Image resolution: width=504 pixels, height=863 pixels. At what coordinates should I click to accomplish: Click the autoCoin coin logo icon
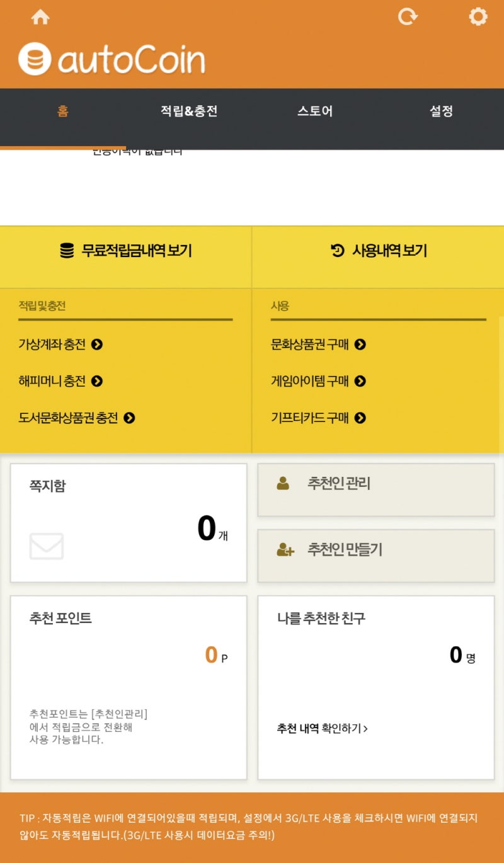click(35, 59)
